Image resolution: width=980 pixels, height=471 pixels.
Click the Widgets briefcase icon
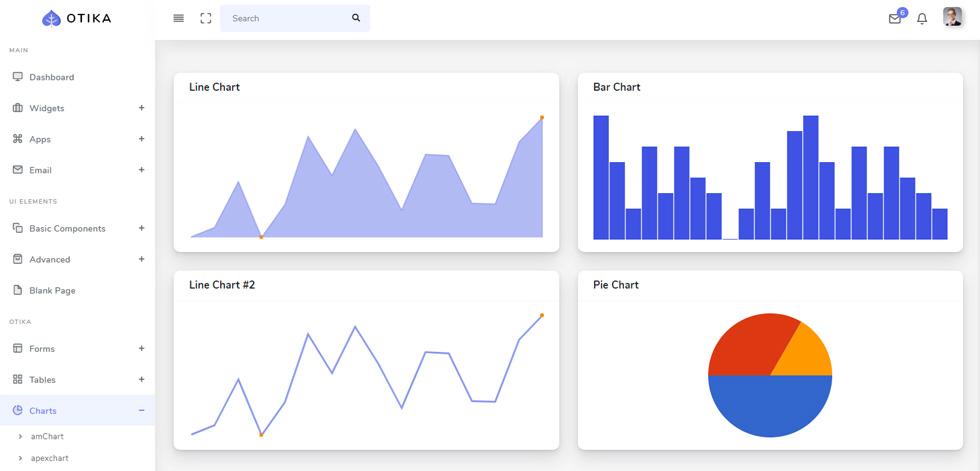coord(18,108)
